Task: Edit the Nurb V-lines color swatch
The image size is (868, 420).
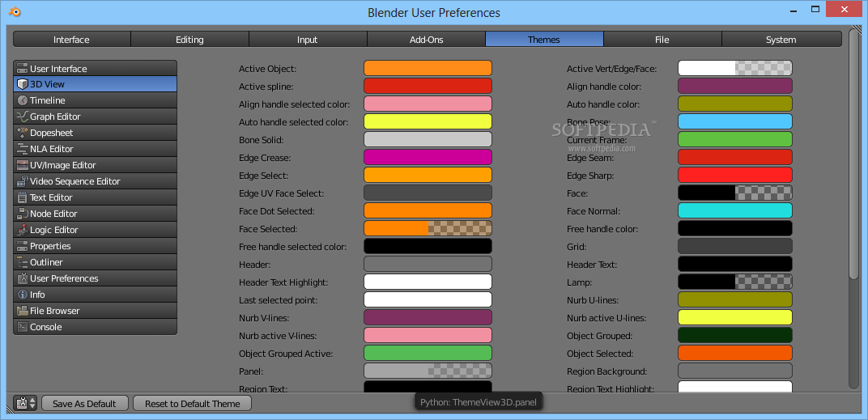Action: tap(428, 317)
